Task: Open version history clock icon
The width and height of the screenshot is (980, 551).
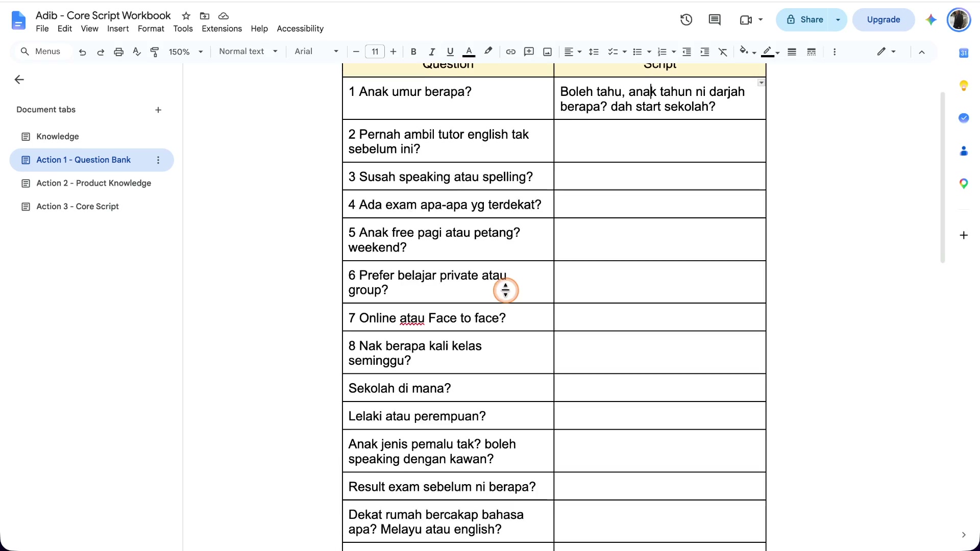Action: tap(686, 20)
